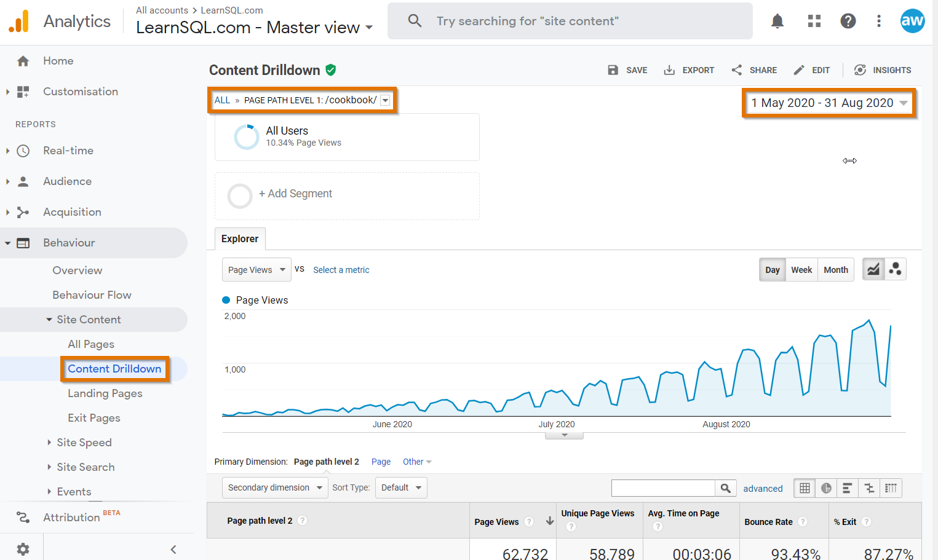Switch to motion chart view
938x560 pixels.
[x=896, y=269]
